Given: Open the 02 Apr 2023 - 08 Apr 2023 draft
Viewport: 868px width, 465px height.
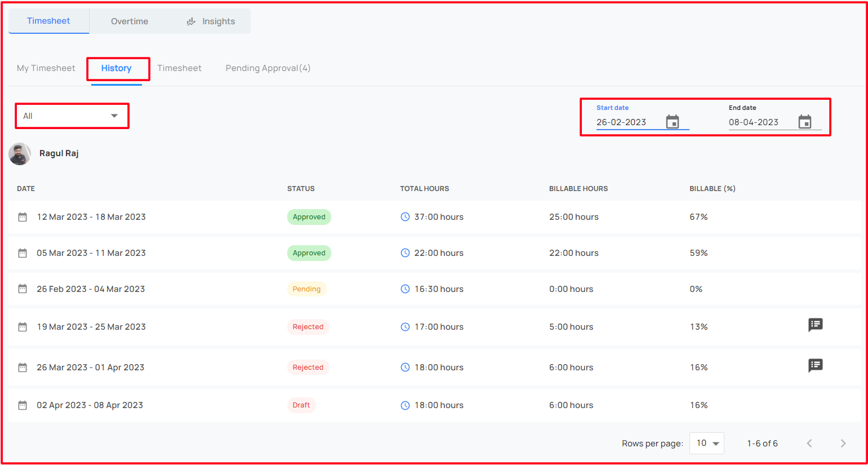Looking at the screenshot, I should point(434,405).
